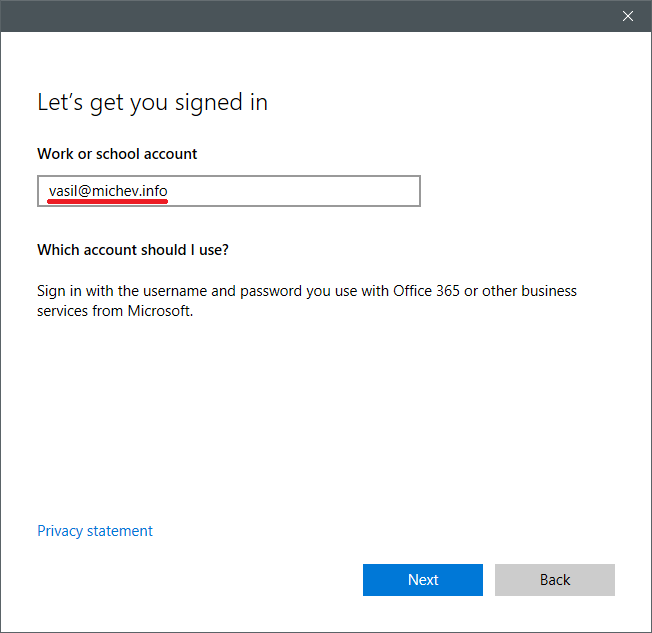Screen dimensions: 652x633
Task: Open the Privacy statement link
Action: pos(95,531)
